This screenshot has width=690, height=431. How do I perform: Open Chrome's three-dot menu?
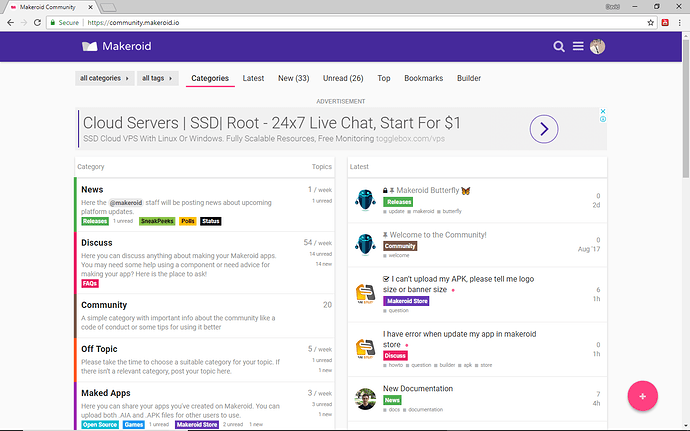pyautogui.click(x=679, y=21)
